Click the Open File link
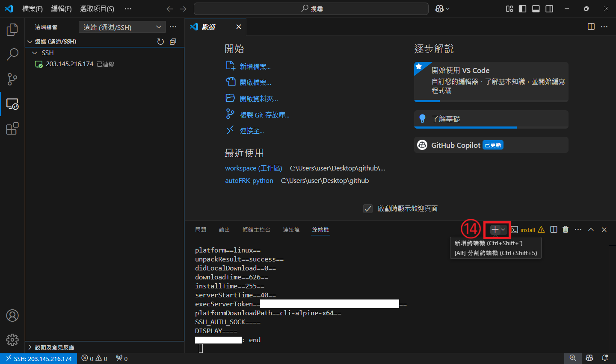The image size is (616, 364). pos(255,82)
